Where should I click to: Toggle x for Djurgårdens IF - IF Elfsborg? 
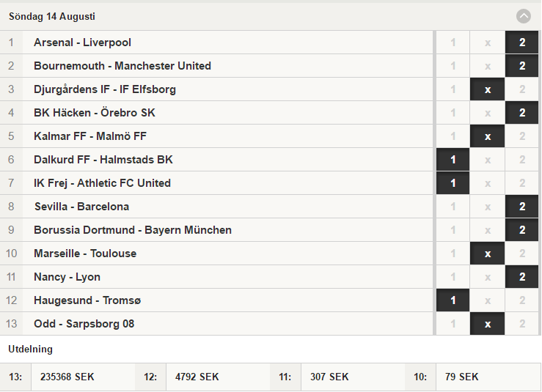pyautogui.click(x=488, y=89)
